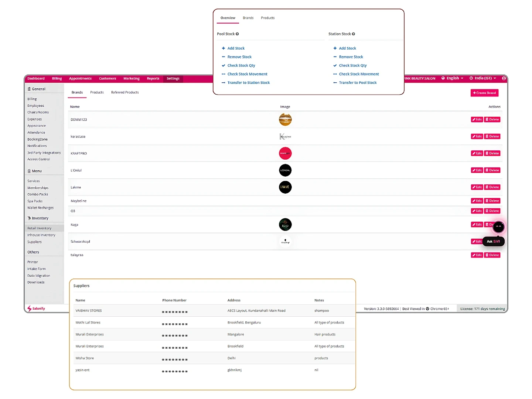The height and width of the screenshot is (399, 532).
Task: Open Check Stock Movement under Pool Stock
Action: point(244,74)
